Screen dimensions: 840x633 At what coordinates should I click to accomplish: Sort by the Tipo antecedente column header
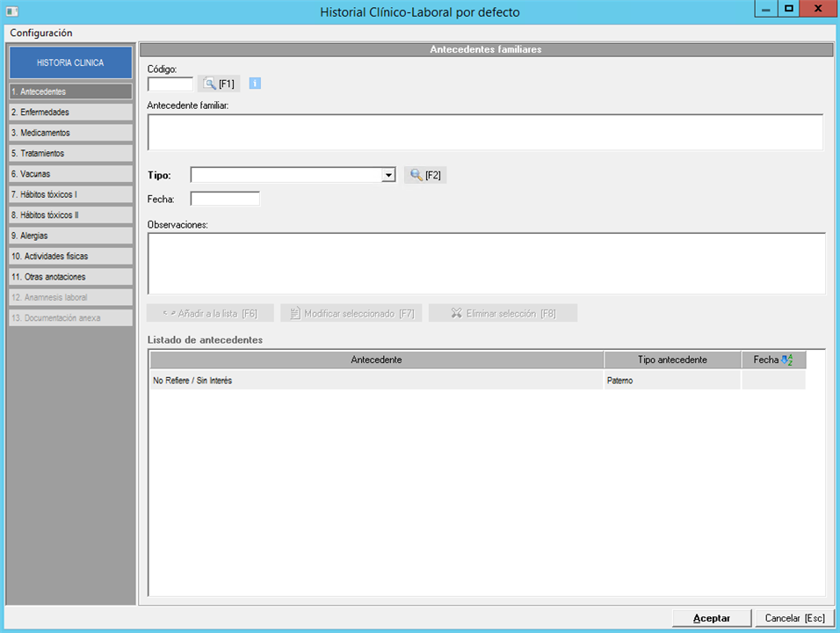point(672,360)
